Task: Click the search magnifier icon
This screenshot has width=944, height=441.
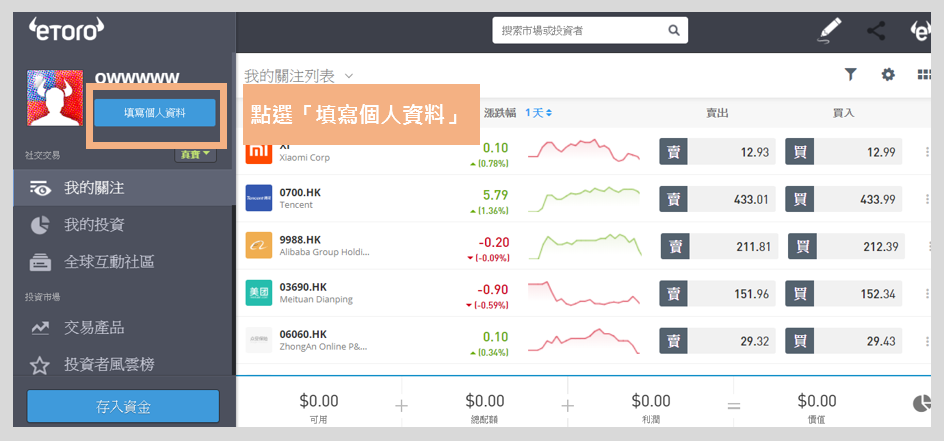Action: [x=673, y=30]
